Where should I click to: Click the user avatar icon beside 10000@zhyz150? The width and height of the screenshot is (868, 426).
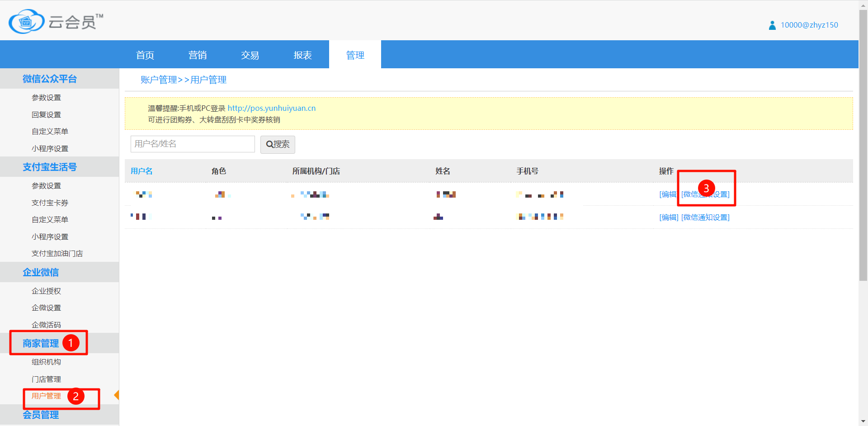772,25
